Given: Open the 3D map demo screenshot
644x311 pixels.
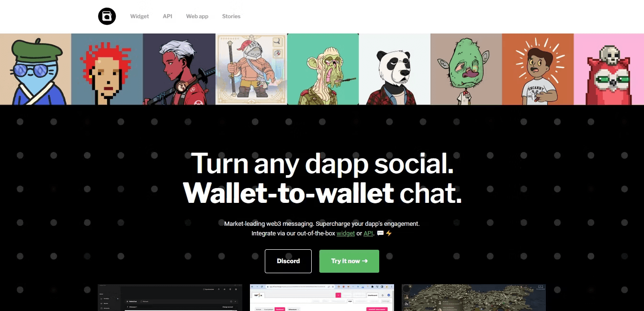Looking at the screenshot, I should tap(474, 298).
